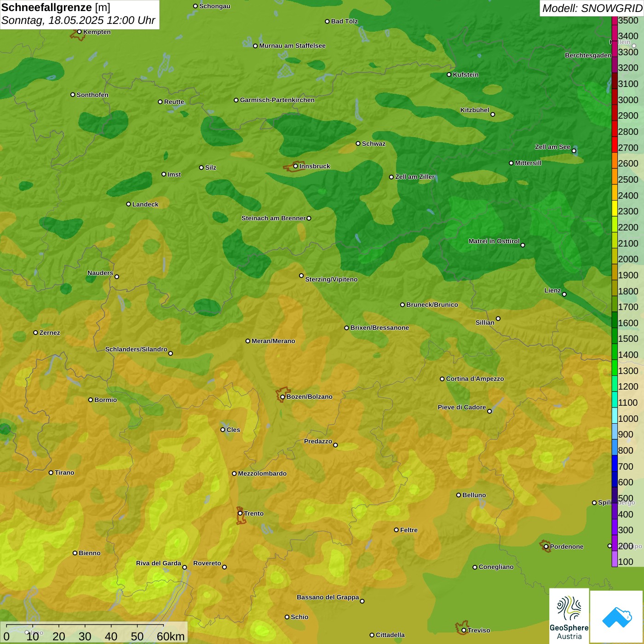The width and height of the screenshot is (644, 644).
Task: Click the Reutte label
Action: 174,102
